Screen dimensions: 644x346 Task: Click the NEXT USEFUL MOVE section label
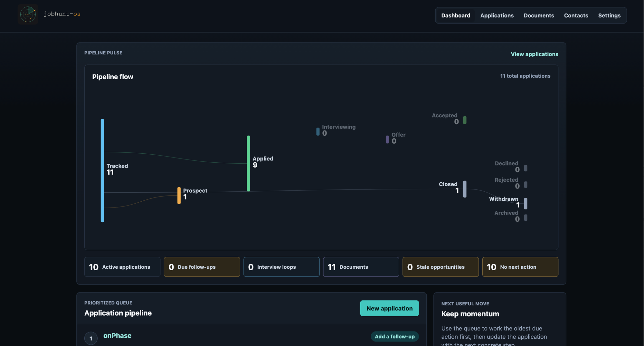click(465, 304)
